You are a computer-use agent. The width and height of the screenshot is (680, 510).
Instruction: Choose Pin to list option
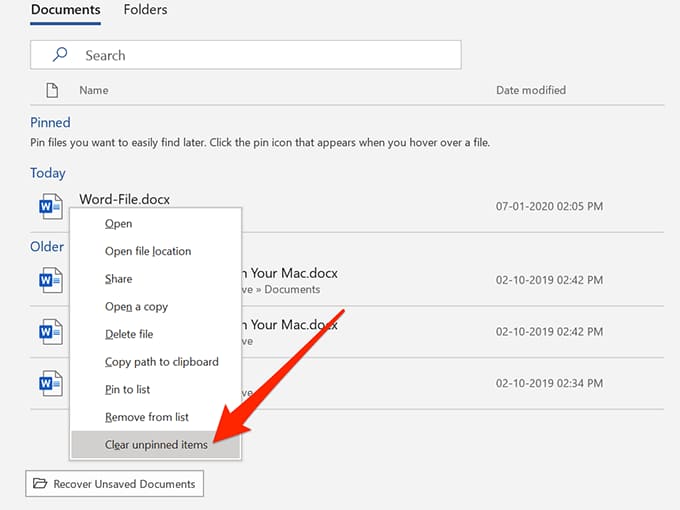[127, 389]
